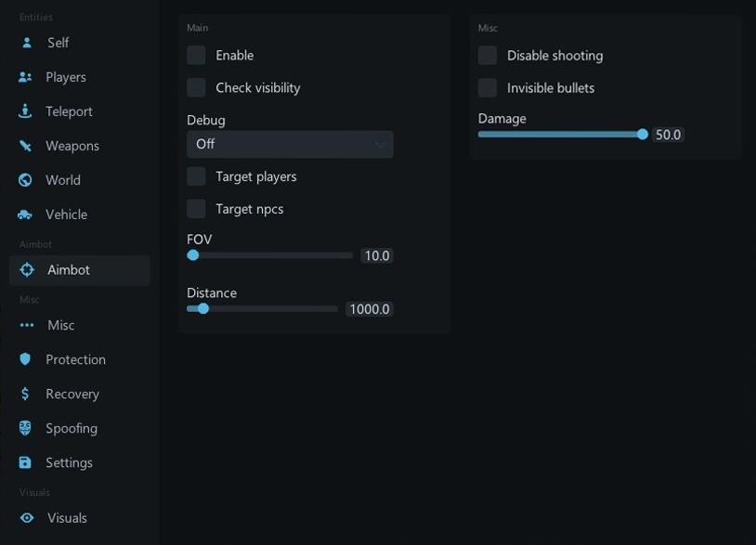The image size is (756, 545).
Task: Click the FOV slider handle
Action: click(x=193, y=255)
